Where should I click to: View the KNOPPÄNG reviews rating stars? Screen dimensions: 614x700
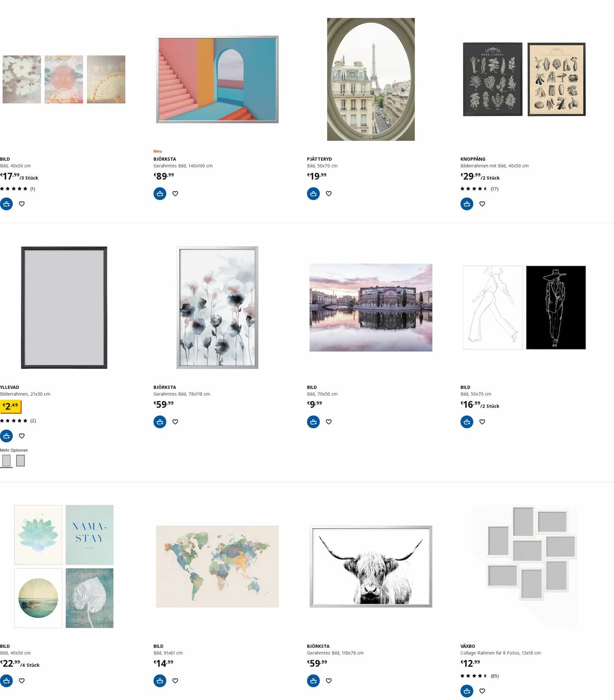tap(474, 189)
